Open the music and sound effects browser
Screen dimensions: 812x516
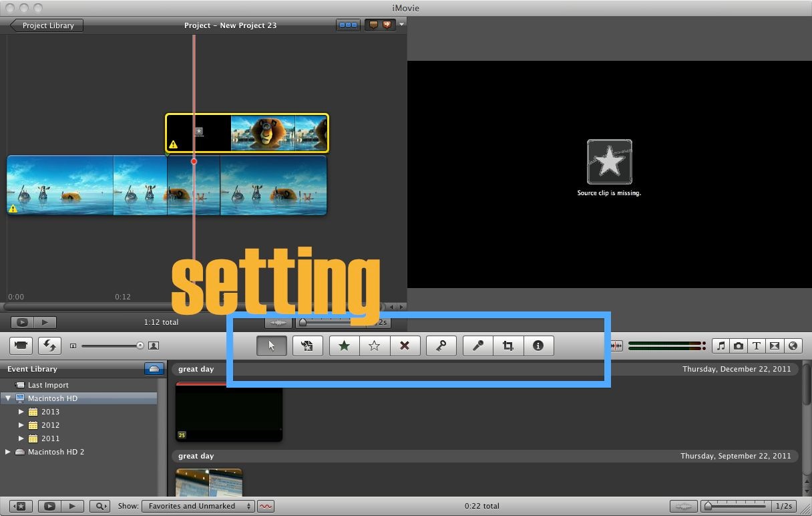721,346
